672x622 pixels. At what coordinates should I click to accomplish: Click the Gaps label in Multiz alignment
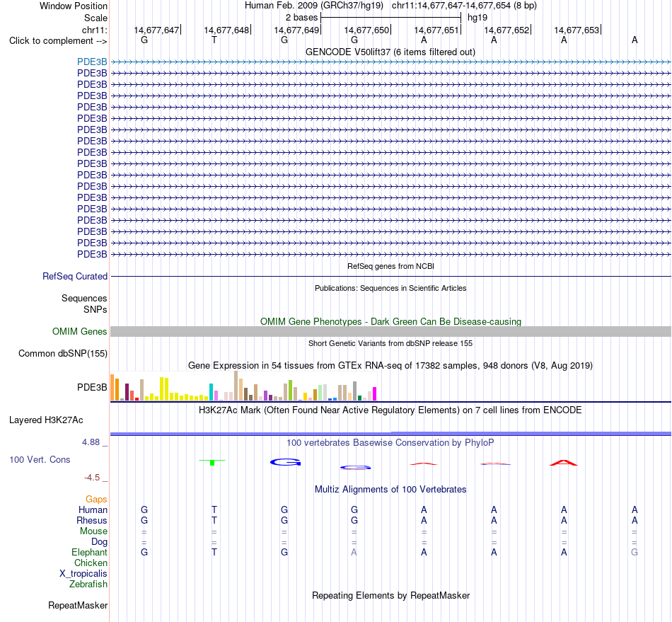tap(96, 500)
